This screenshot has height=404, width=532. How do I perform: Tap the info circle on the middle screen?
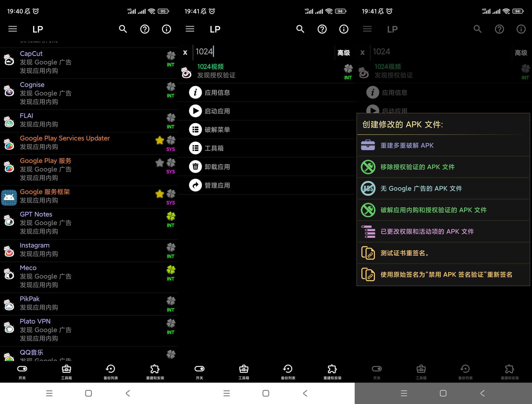pos(344,29)
